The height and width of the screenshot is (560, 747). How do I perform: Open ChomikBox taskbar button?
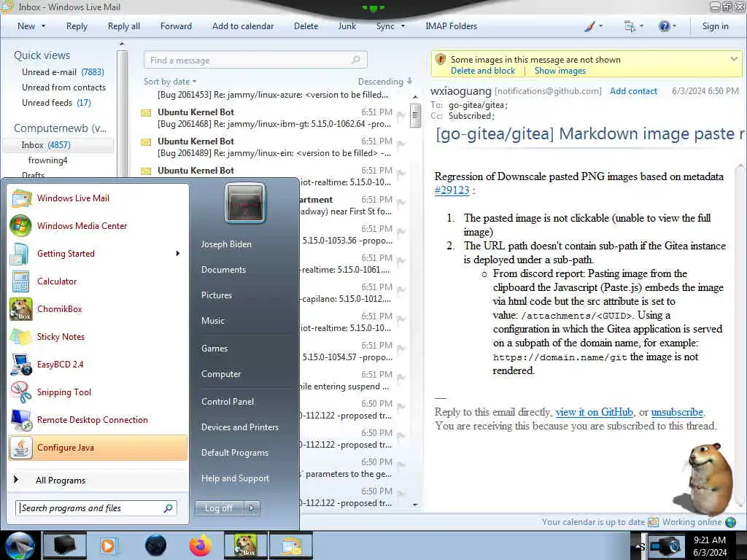pyautogui.click(x=244, y=545)
